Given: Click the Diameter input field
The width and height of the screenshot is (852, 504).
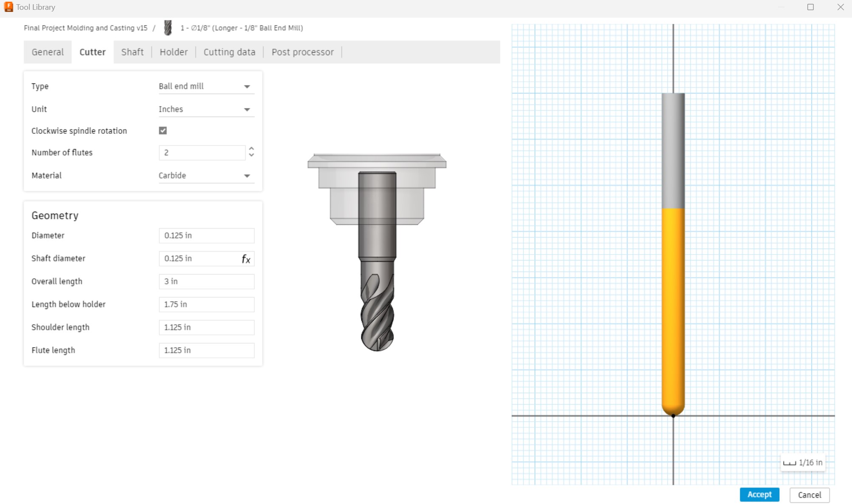Looking at the screenshot, I should pos(207,235).
